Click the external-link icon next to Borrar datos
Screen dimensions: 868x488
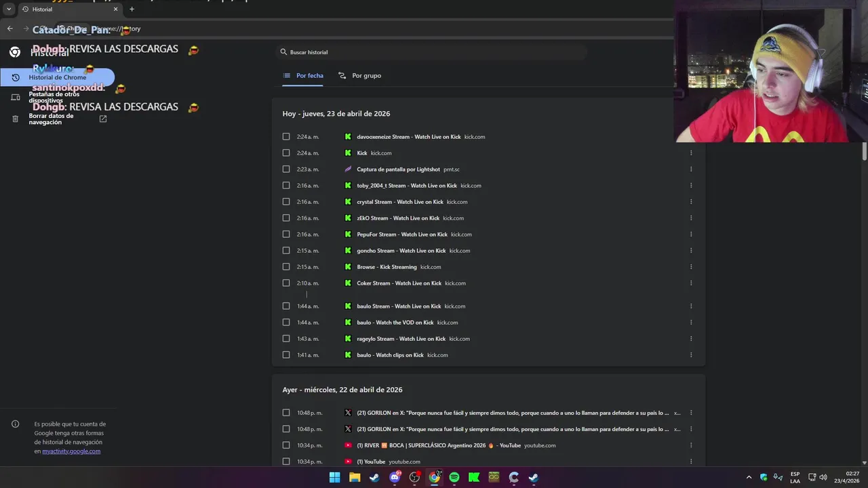103,119
